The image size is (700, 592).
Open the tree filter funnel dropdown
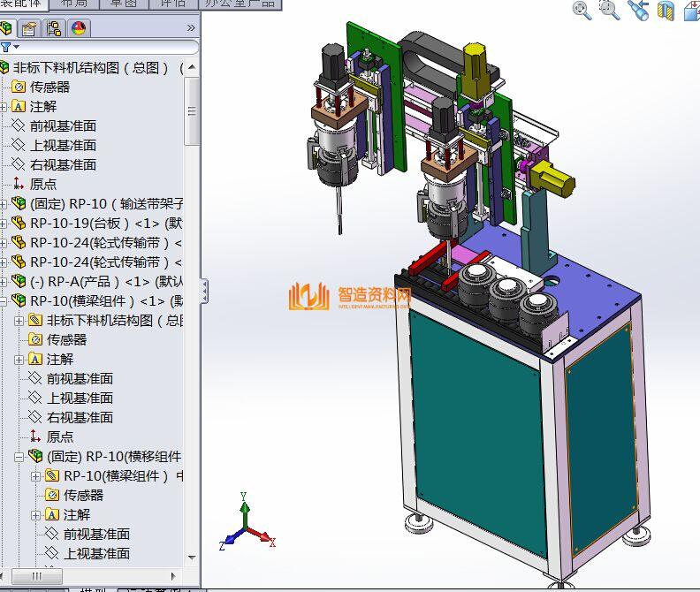[x=9, y=47]
